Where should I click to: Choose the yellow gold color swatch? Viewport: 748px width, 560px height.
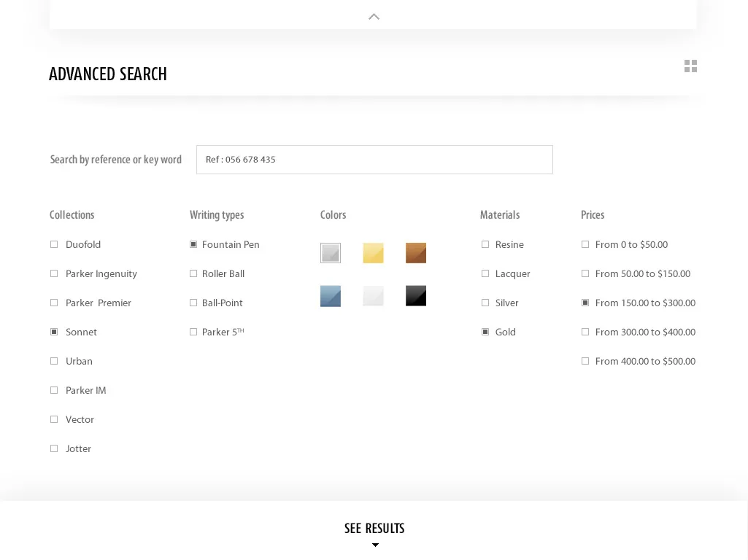coord(373,253)
